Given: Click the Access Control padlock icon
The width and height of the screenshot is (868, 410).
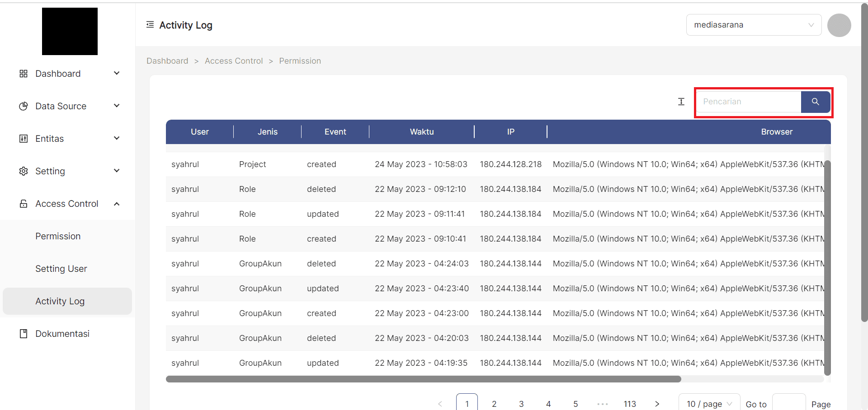Looking at the screenshot, I should click(x=23, y=203).
